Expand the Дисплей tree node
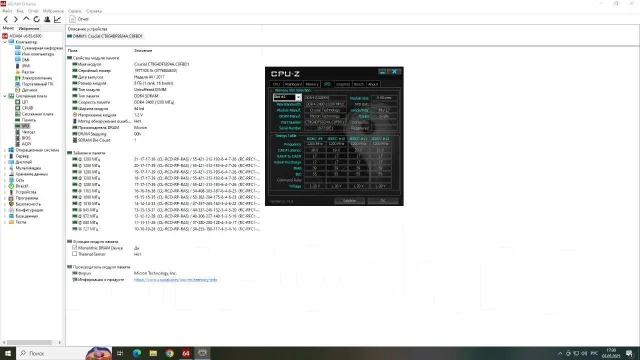Screen dimensions: 640x360 click(x=5, y=162)
